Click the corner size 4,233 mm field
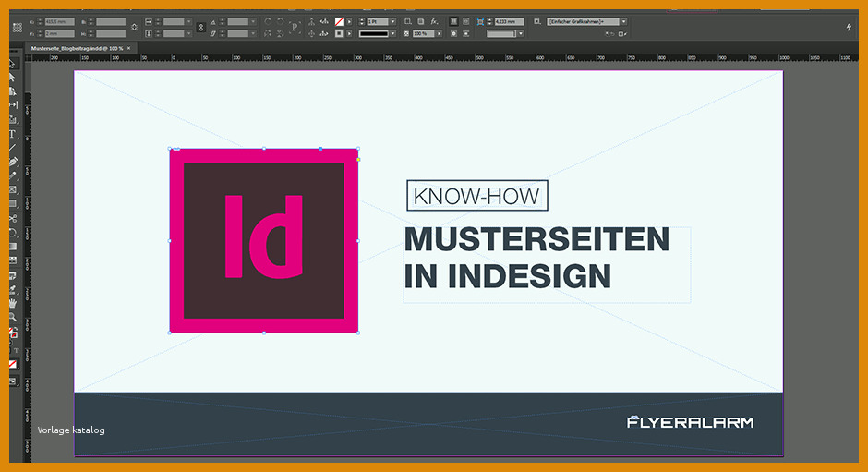 [510, 21]
